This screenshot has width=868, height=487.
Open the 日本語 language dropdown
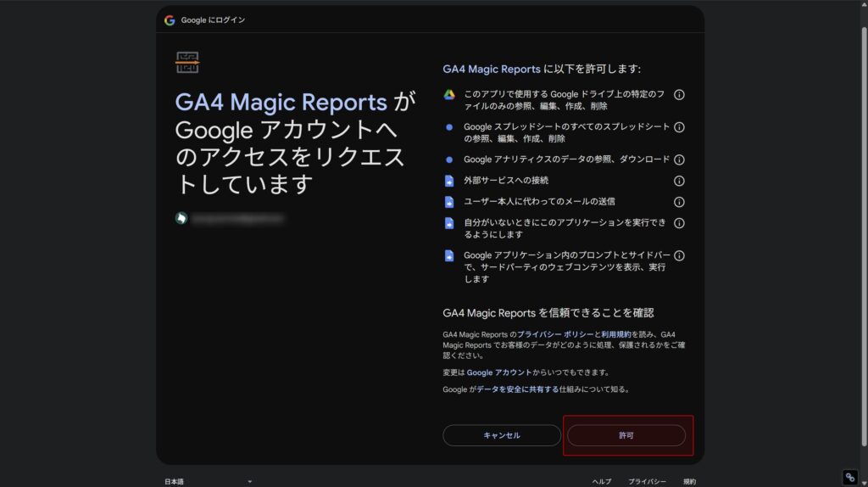tap(209, 481)
